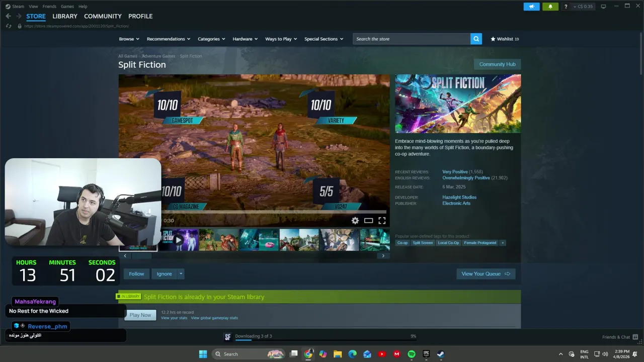Open Spotify from the taskbar
This screenshot has height=362, width=644.
[x=411, y=354]
